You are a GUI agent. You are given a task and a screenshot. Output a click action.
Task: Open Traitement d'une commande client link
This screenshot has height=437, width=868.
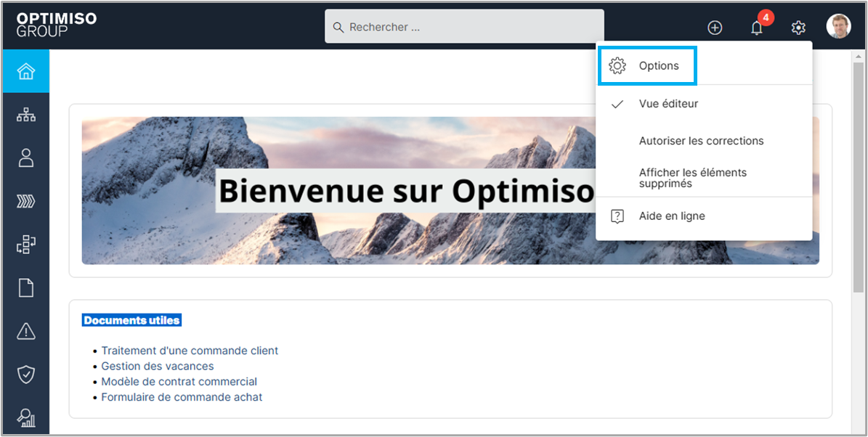point(190,351)
